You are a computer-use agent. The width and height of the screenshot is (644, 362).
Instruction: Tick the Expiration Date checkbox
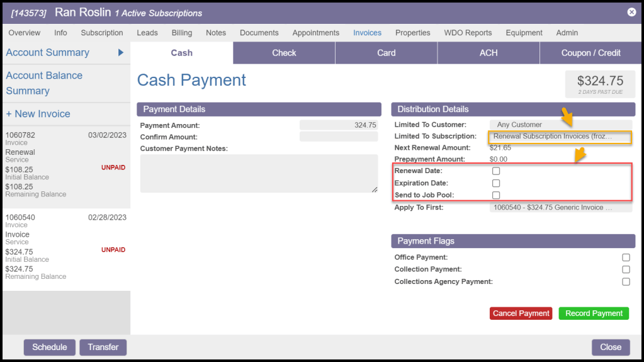496,183
